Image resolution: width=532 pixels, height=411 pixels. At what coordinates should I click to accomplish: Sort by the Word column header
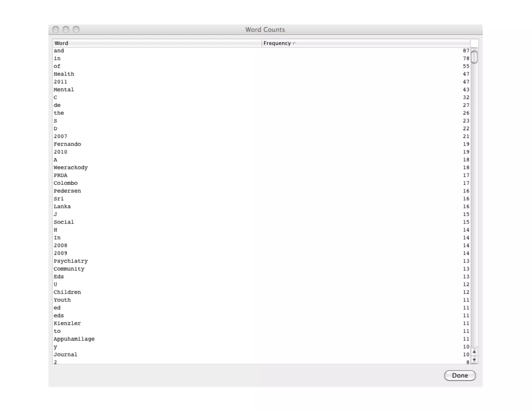coord(61,43)
